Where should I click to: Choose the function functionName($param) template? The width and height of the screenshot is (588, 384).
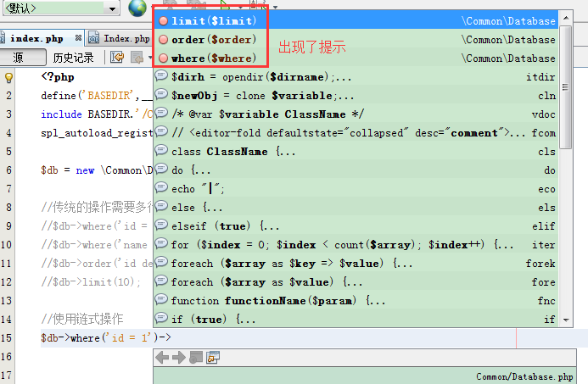tap(356, 300)
